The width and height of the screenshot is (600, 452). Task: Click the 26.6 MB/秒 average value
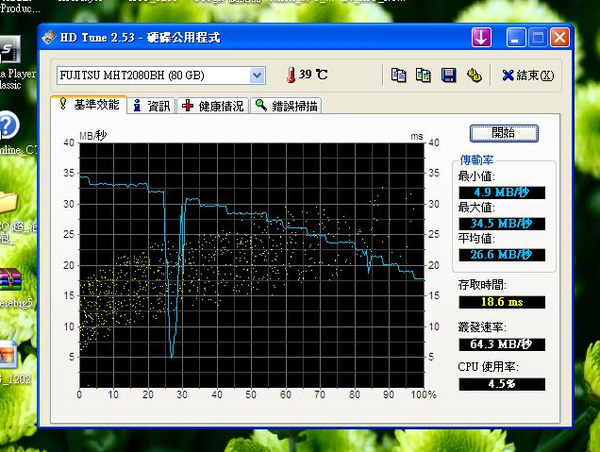click(502, 255)
